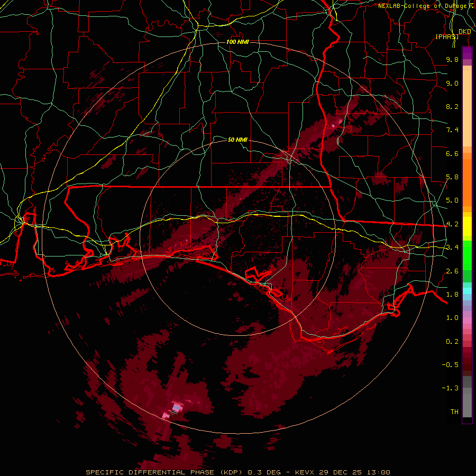Select the 5.8 value on the color scale
The height and width of the screenshot is (476, 476).
click(452, 177)
